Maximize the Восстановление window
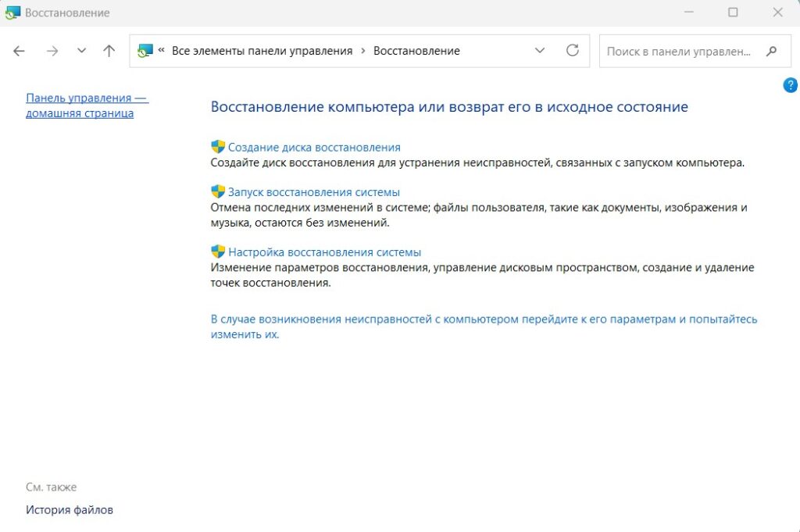Viewport: 800px width, 532px height. click(x=733, y=12)
